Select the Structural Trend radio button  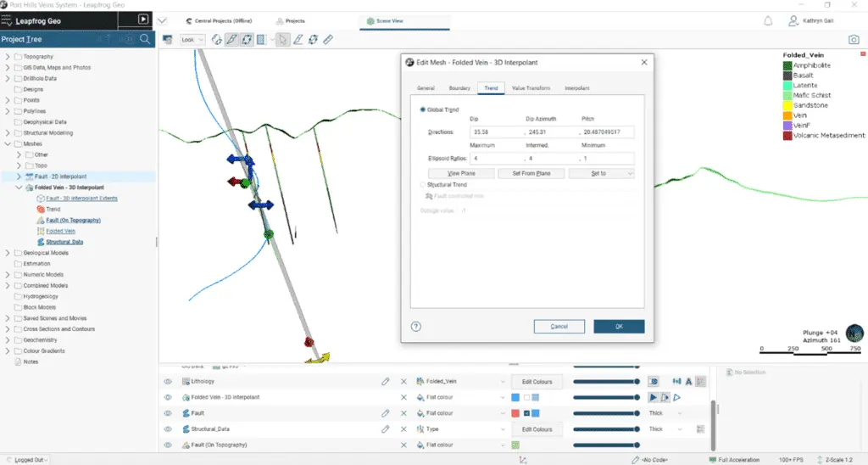click(423, 185)
